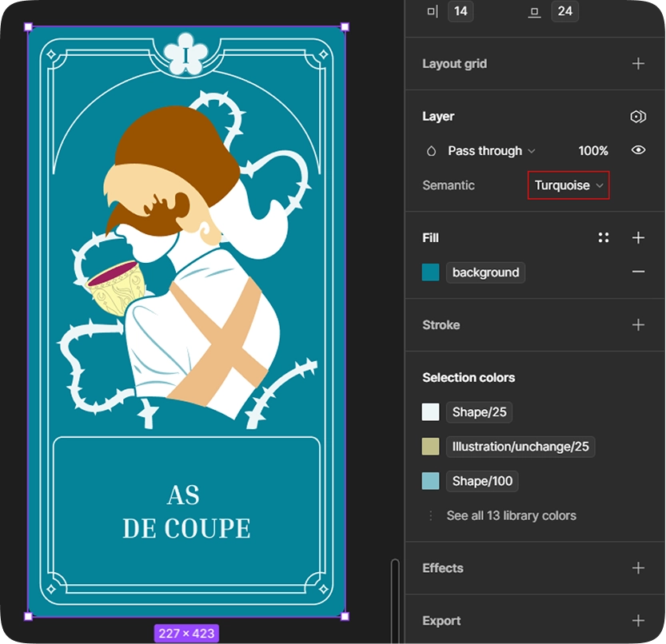Image resolution: width=666 pixels, height=644 pixels.
Task: Select the Illustration/unchange/25 color swatch
Action: 430,446
